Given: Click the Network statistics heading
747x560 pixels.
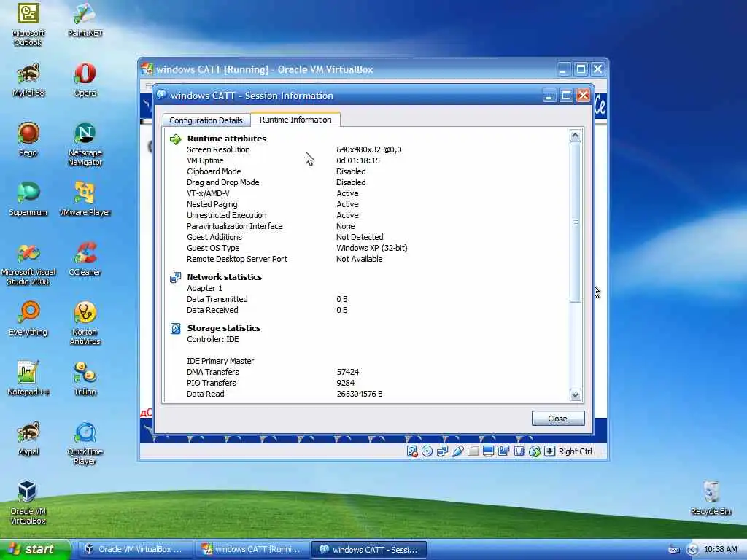Looking at the screenshot, I should click(225, 277).
